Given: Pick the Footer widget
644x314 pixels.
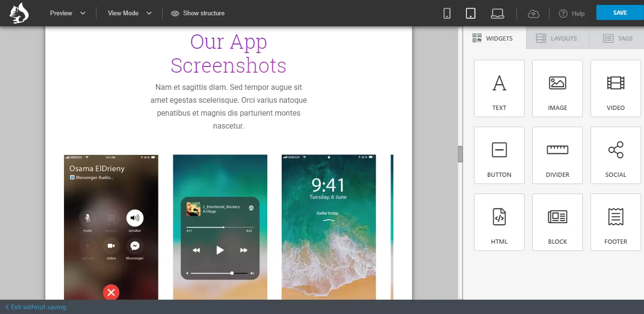Looking at the screenshot, I should 615,222.
